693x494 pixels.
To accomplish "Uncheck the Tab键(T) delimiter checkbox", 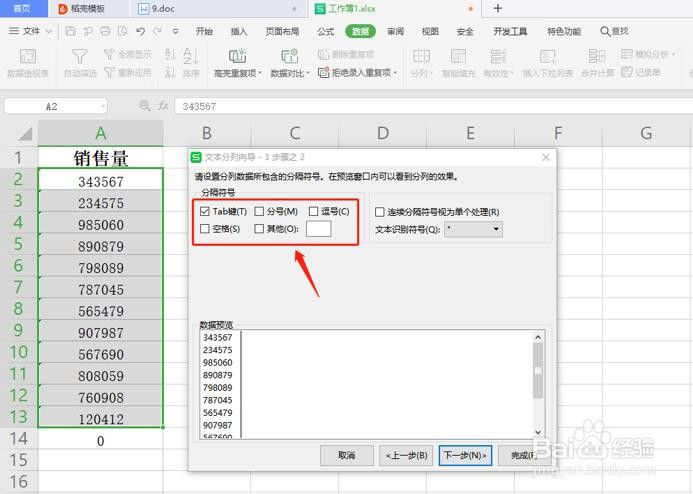I will click(x=204, y=211).
